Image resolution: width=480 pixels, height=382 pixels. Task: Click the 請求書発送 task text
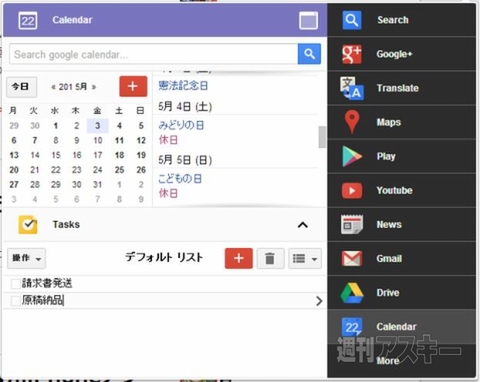pyautogui.click(x=47, y=283)
